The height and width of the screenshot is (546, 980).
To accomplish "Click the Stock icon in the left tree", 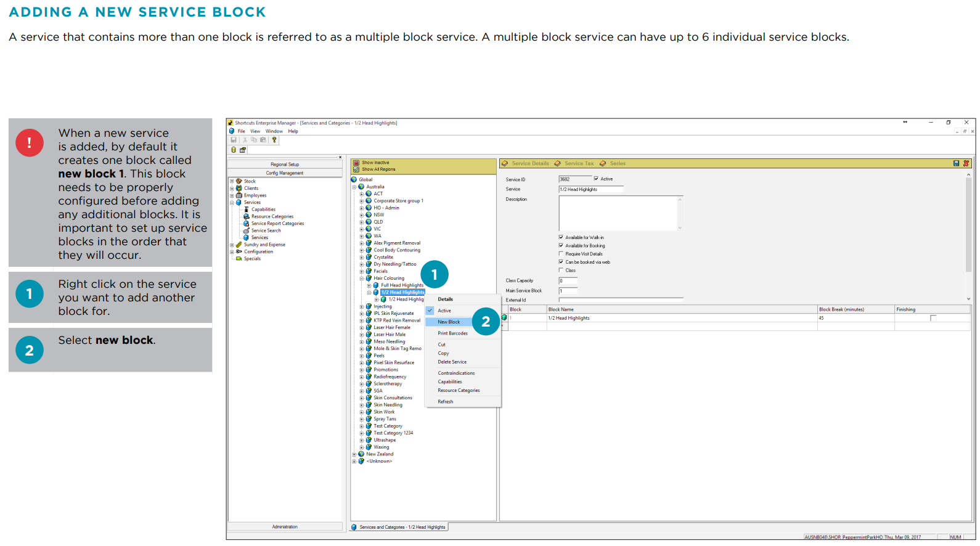I will click(x=239, y=181).
